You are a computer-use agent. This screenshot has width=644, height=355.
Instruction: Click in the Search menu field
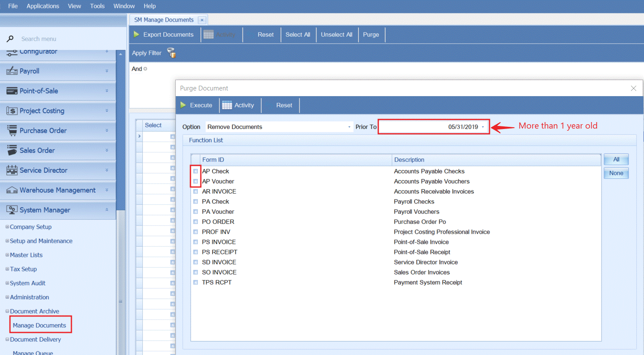click(x=65, y=39)
